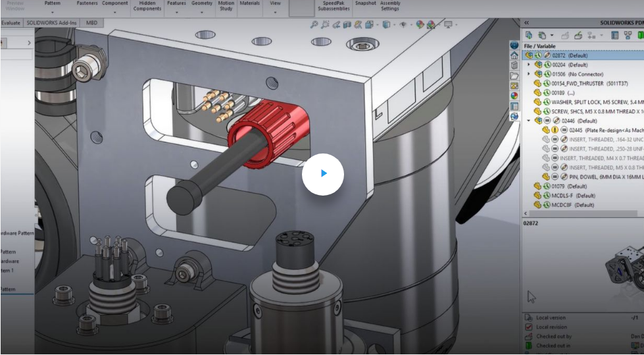Expand the 00204 (Default) tree node

(529, 65)
